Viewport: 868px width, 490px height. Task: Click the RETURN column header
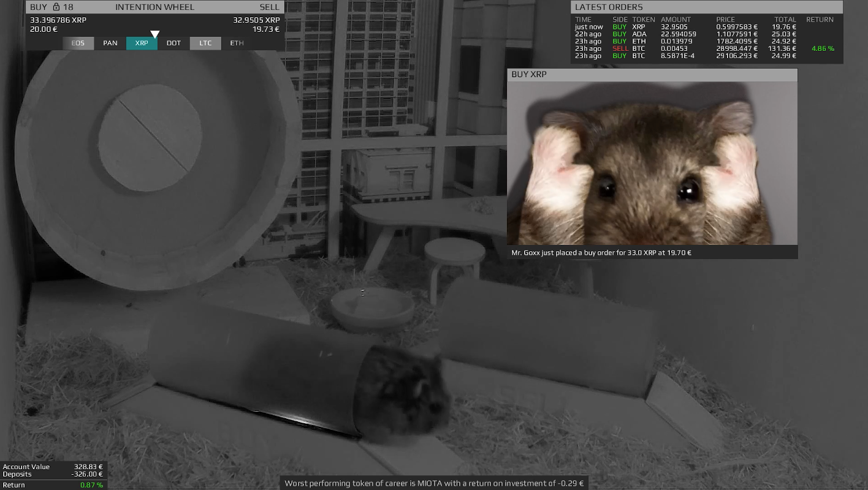pyautogui.click(x=820, y=20)
